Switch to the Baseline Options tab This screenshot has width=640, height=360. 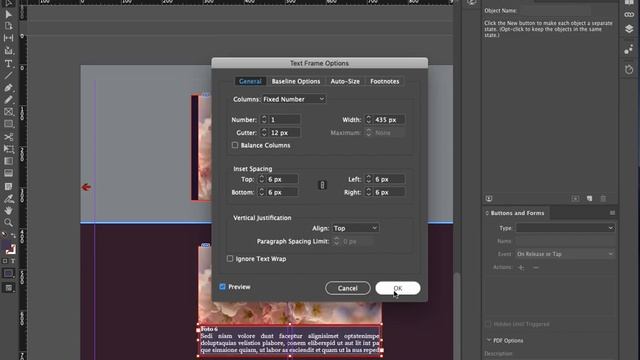pos(296,81)
